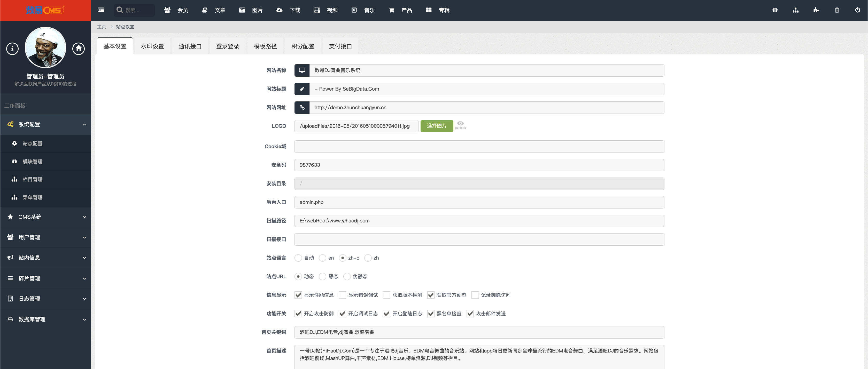This screenshot has height=369, width=868.
Task: Enable the 显示错误调试 checkbox
Action: [342, 295]
